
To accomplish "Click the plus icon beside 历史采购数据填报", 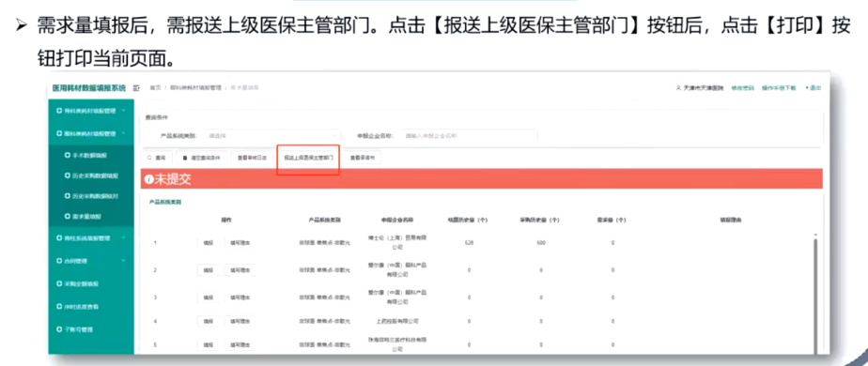I will [x=68, y=175].
